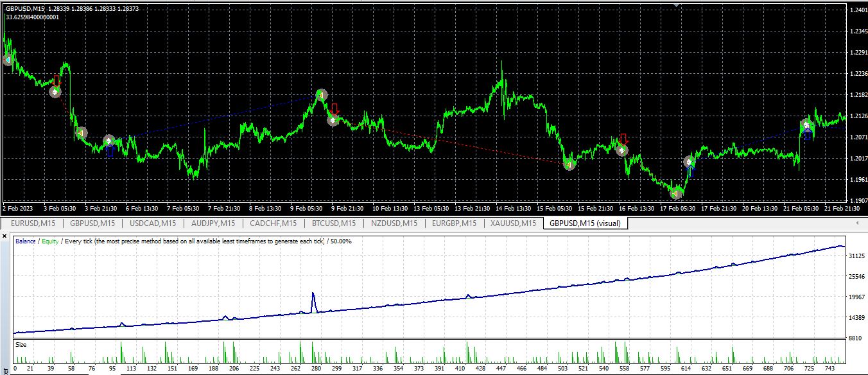Click the red sell arrow near 9 Feb 21:30
Screen dimensions: 868x375
[334, 109]
